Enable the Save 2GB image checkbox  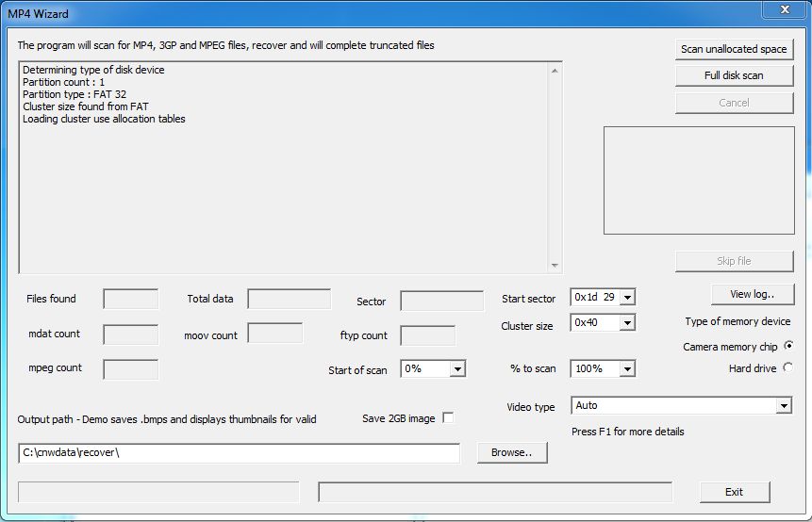[448, 417]
